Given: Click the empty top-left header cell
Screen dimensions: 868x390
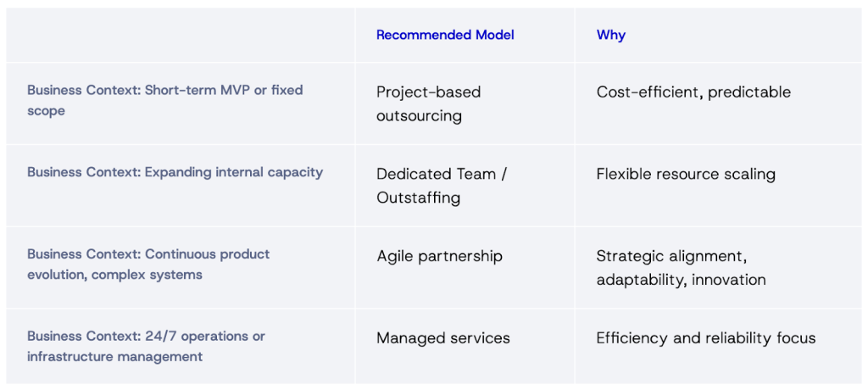Looking at the screenshot, I should (180, 35).
